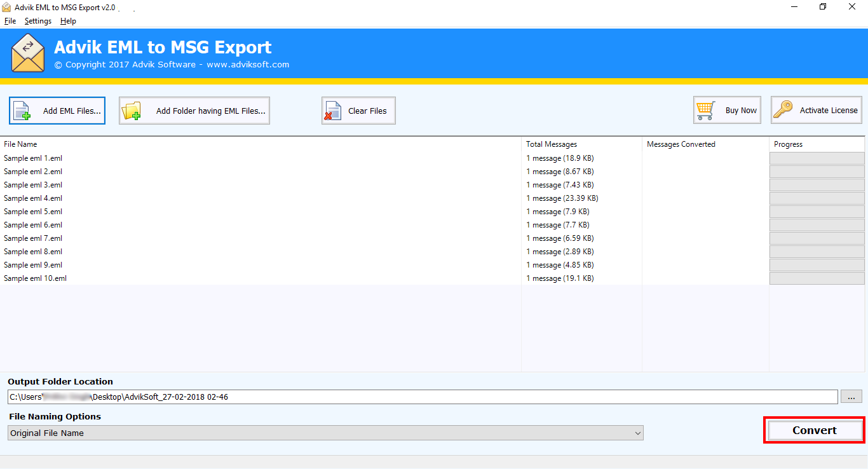Screen dimensions: 868x469
Task: Click progress bar for Sample eml 1.eml
Action: (x=817, y=158)
